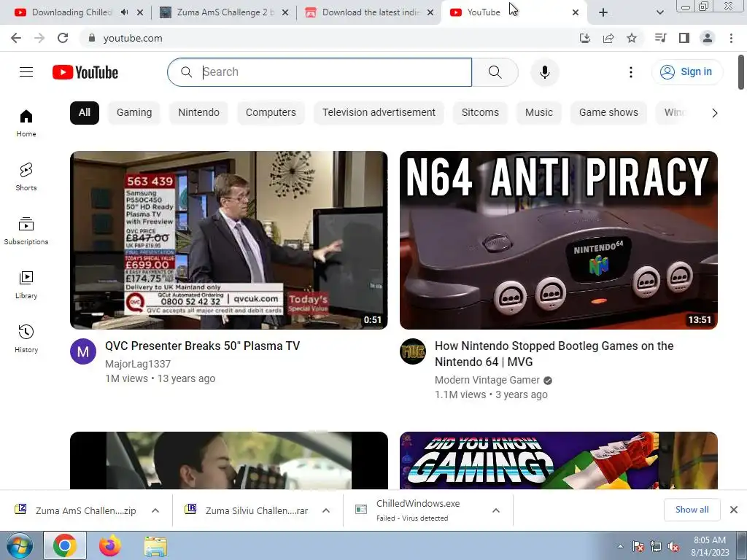Launch Firefox from the taskbar

(110, 545)
